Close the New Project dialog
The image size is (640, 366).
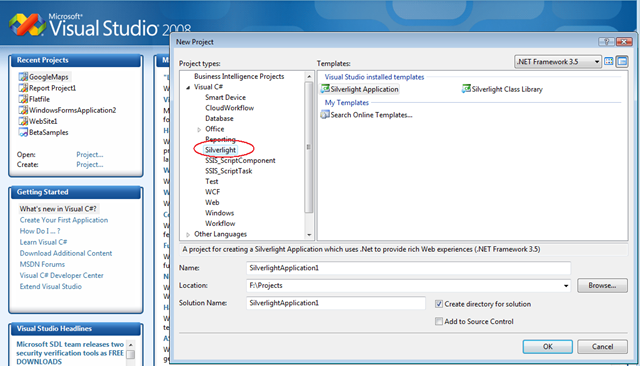(x=624, y=42)
